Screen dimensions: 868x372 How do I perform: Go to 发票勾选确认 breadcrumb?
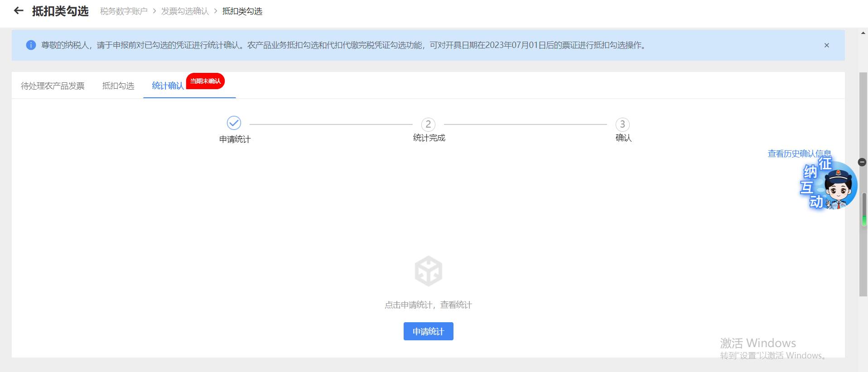pos(185,11)
